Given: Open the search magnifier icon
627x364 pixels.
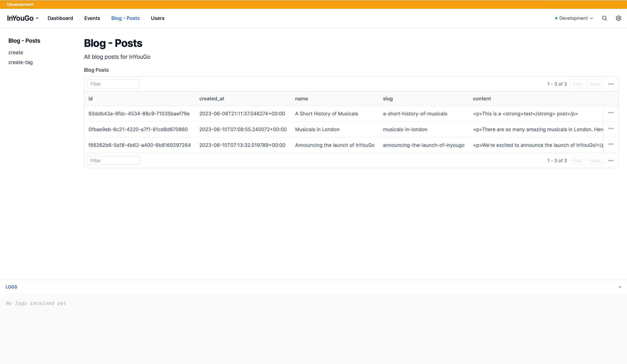Looking at the screenshot, I should click(x=604, y=18).
